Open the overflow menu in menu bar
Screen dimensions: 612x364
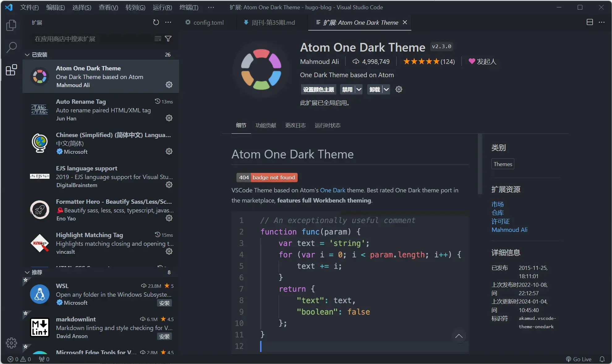tap(211, 7)
